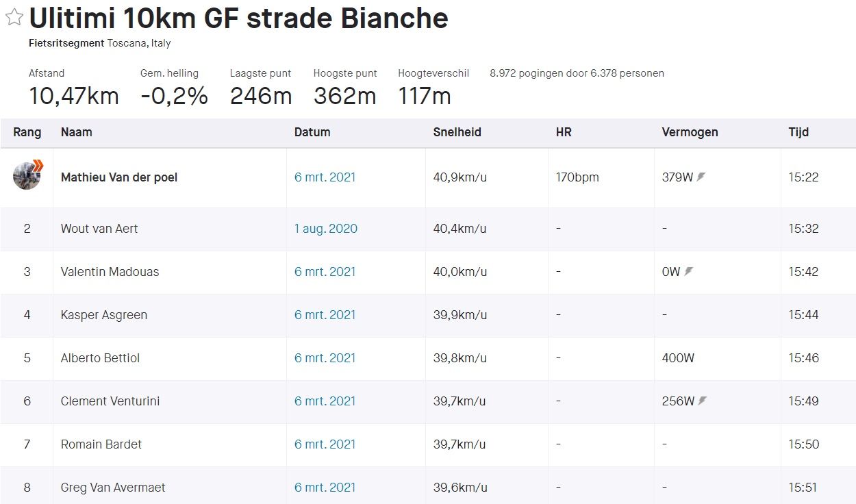Viewport: 856px width, 504px height.
Task: Open Greg Van Avermaet's activity date
Action: coord(326,488)
